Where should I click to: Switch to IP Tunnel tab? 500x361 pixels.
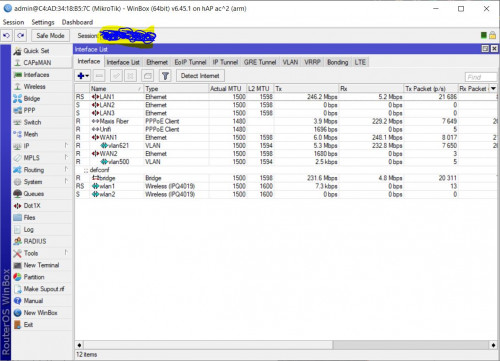coord(225,62)
